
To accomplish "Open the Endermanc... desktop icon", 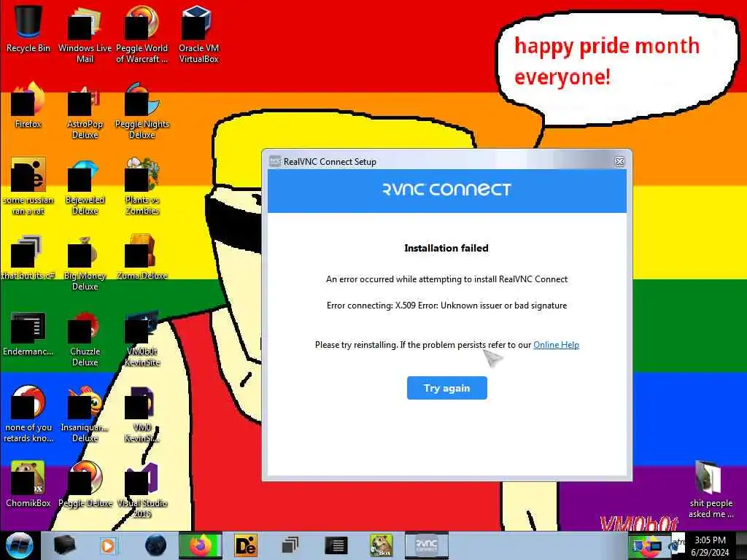I will [x=28, y=333].
